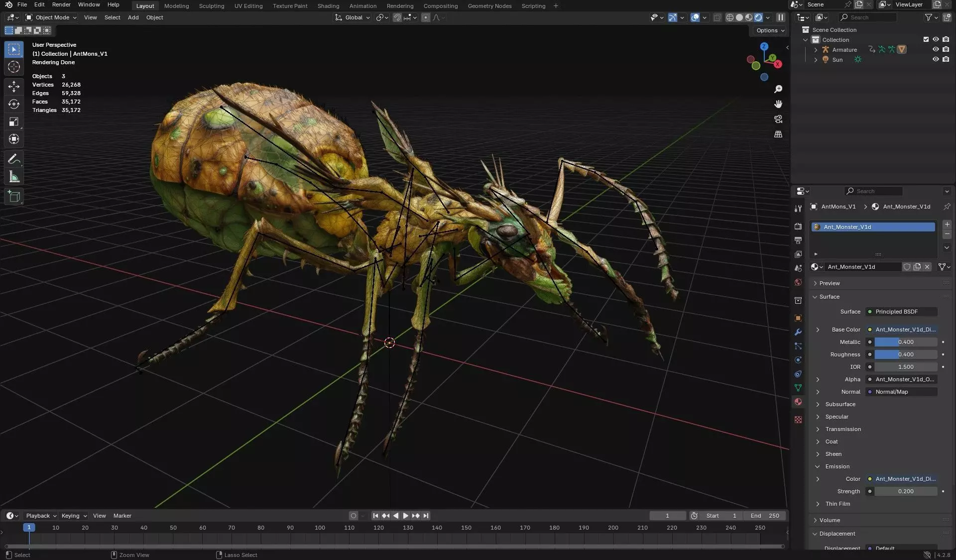
Task: Expand the Armature tree item
Action: 815,50
